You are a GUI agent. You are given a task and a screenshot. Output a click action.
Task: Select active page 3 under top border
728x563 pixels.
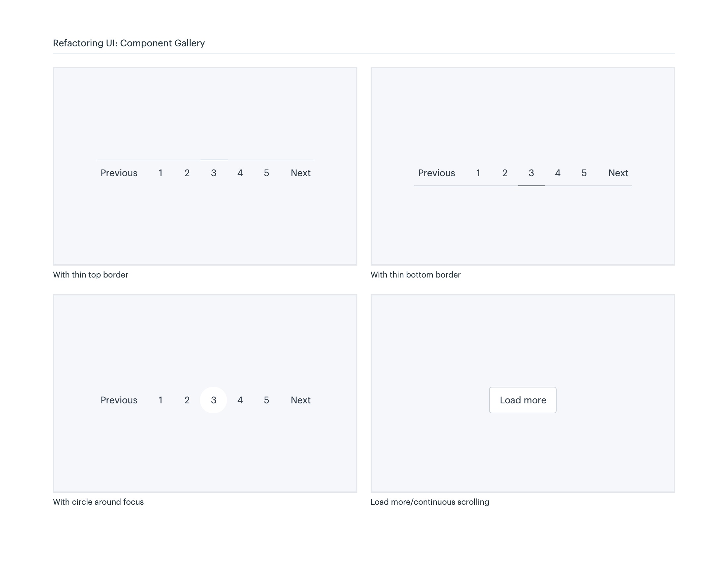coord(214,173)
